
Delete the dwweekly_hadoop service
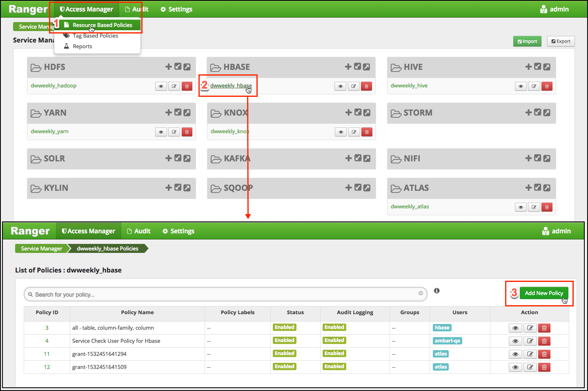tap(187, 86)
